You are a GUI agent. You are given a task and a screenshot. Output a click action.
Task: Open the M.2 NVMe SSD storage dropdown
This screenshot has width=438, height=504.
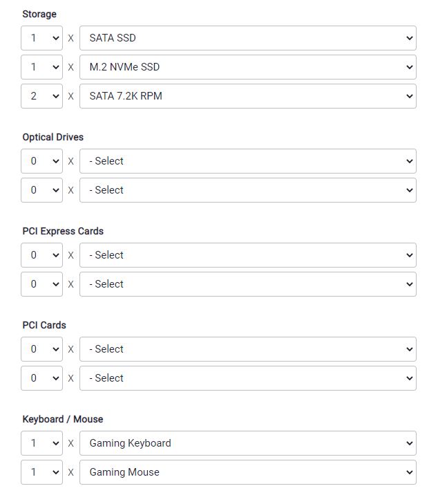pyautogui.click(x=247, y=67)
